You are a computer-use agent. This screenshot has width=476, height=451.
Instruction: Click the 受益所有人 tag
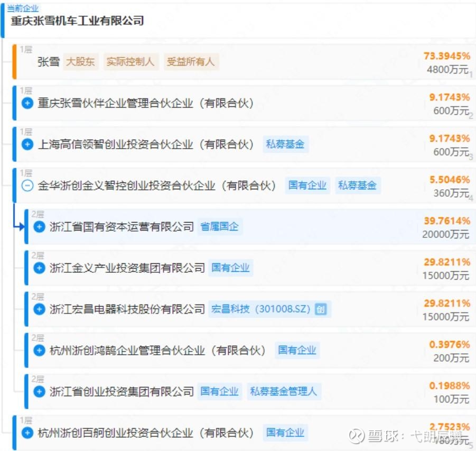click(x=191, y=62)
